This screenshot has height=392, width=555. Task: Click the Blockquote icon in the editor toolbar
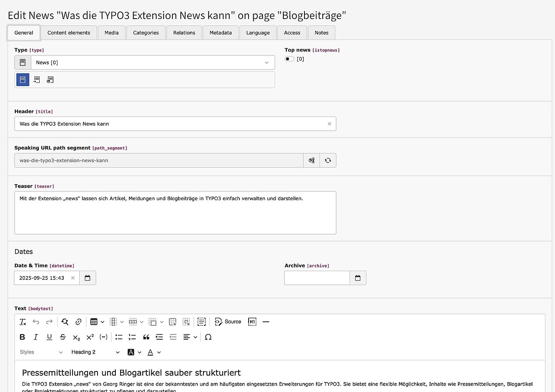coord(146,337)
